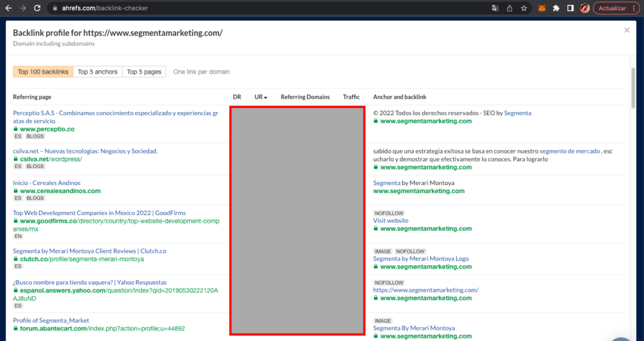Screen dimensions: 644x341
Task: Open the Extensions puzzle icon
Action: [556, 8]
